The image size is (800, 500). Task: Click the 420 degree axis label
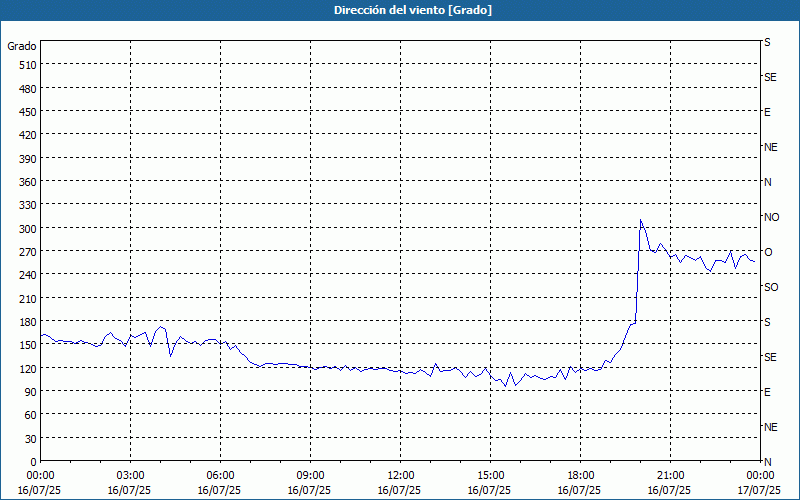click(25, 135)
